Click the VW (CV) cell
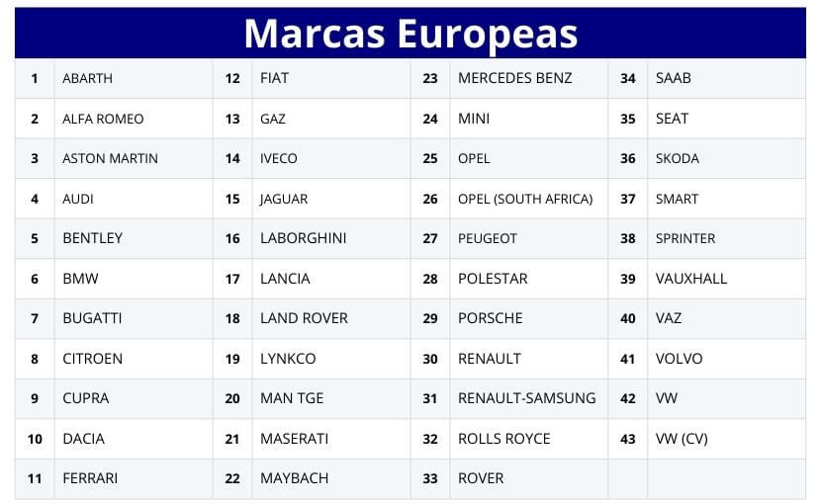 pyautogui.click(x=682, y=439)
